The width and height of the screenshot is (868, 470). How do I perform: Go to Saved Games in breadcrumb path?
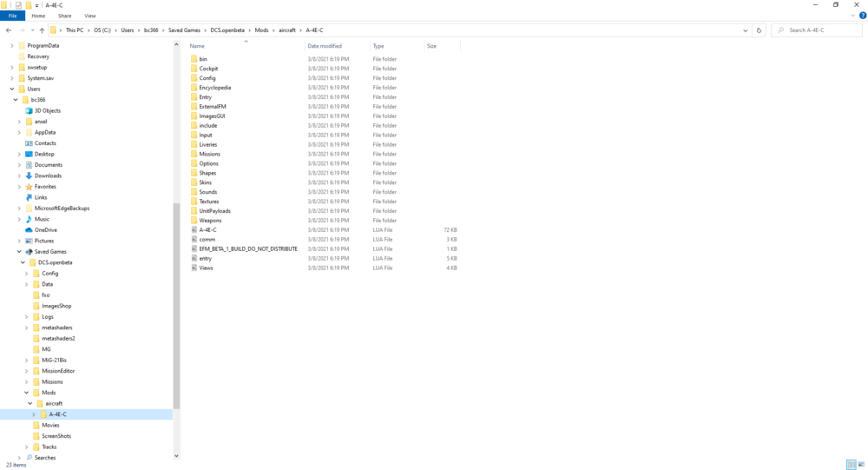(x=184, y=30)
